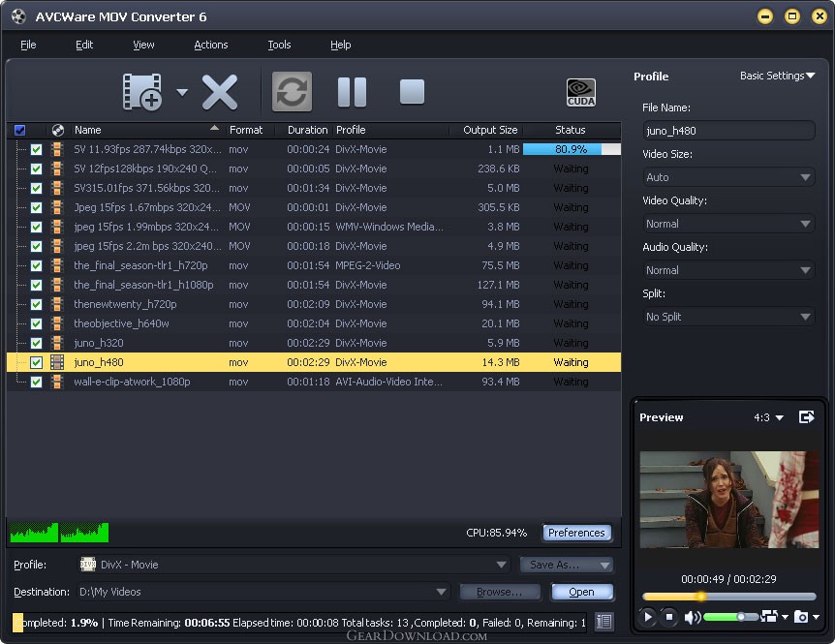Open the Tools menu
The image size is (835, 644).
coord(279,45)
